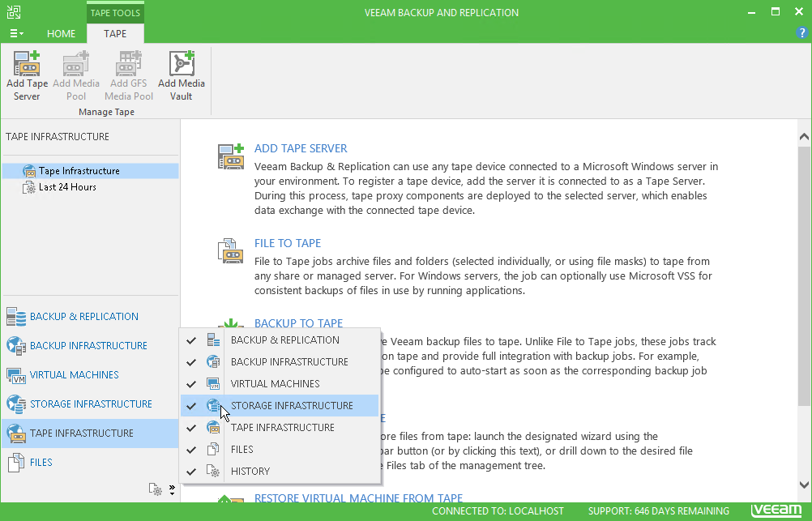Choose FILES in the popup menu
Screen dimensions: 812x521
[x=280, y=450]
